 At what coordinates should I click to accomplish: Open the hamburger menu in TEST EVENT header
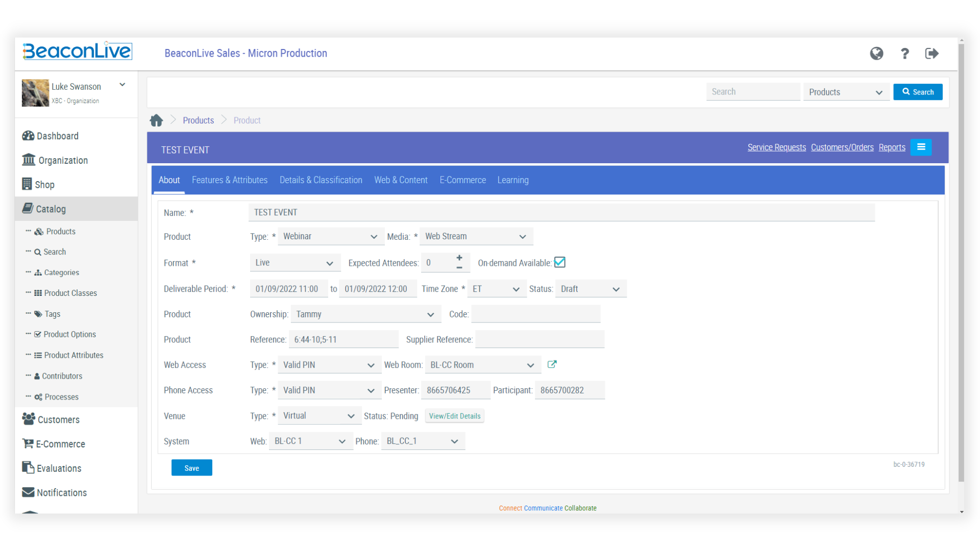click(921, 147)
